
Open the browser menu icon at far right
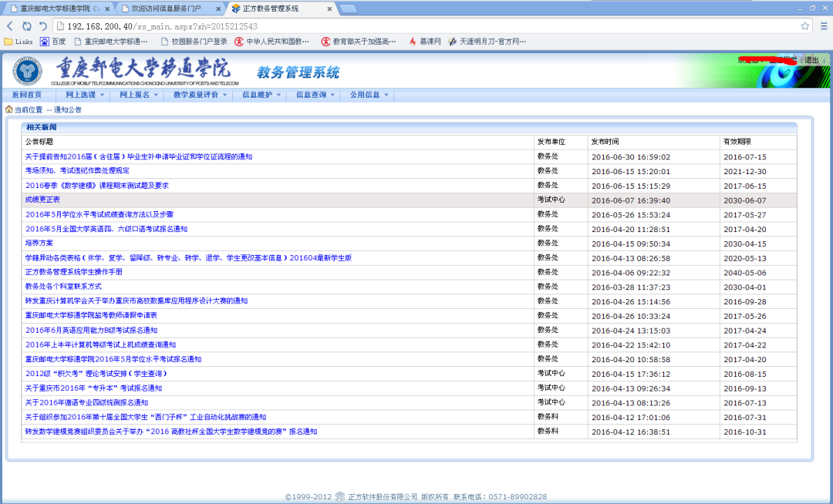point(822,25)
